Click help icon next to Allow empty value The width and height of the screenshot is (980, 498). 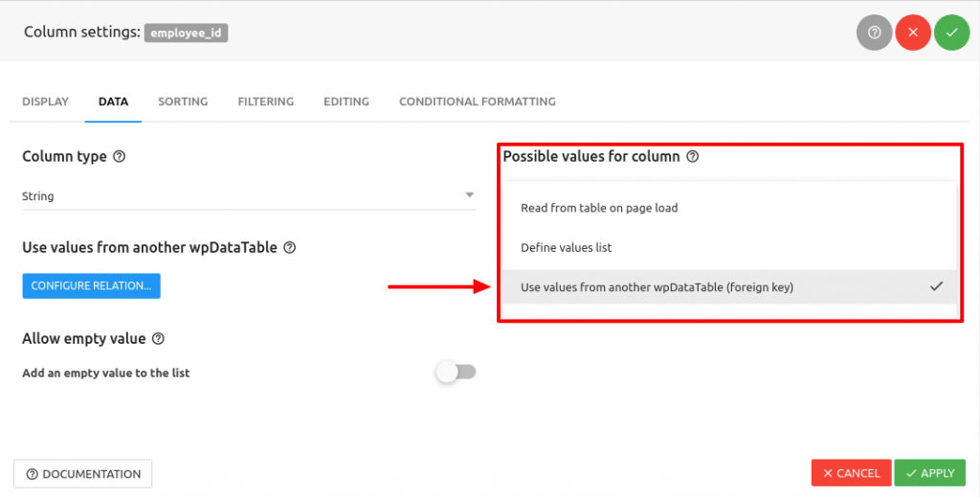[x=159, y=339]
